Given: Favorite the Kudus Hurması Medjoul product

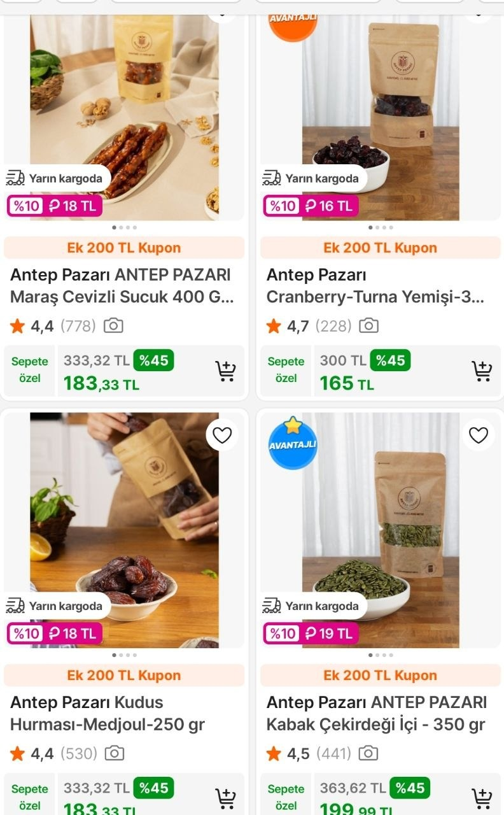Looking at the screenshot, I should click(x=222, y=436).
